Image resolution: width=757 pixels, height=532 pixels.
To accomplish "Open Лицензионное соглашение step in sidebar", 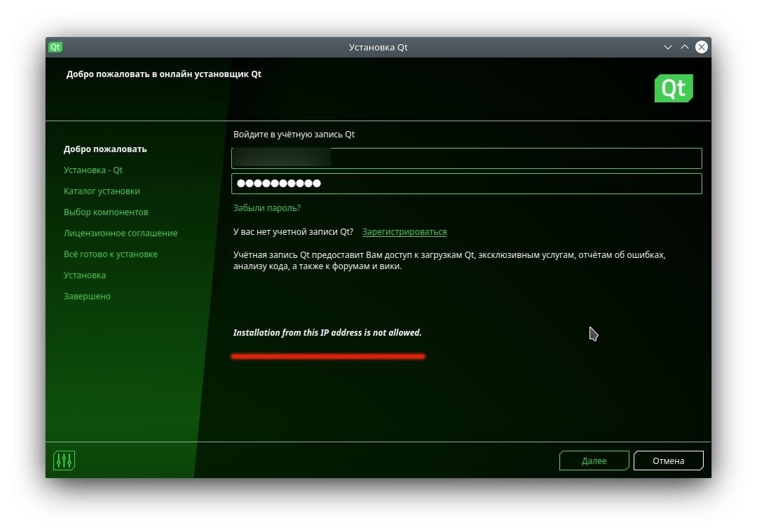I will [121, 233].
